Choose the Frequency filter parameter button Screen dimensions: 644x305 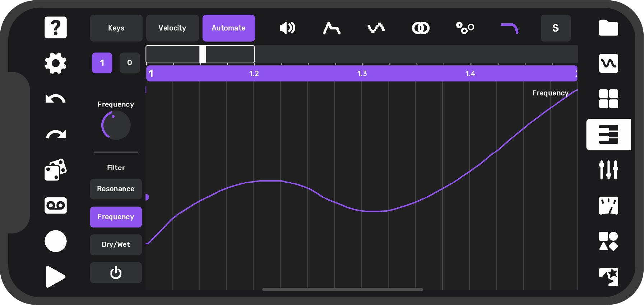click(x=116, y=217)
